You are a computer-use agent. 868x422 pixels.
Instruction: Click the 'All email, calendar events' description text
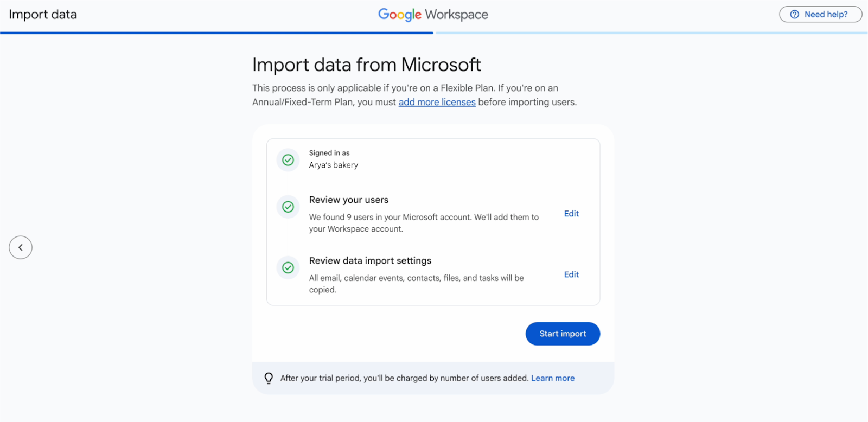[x=417, y=284]
